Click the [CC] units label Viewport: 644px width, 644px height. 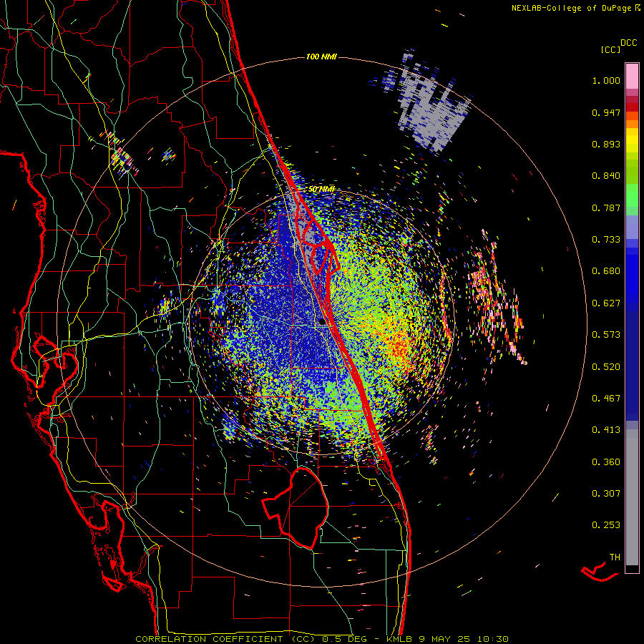tap(610, 49)
